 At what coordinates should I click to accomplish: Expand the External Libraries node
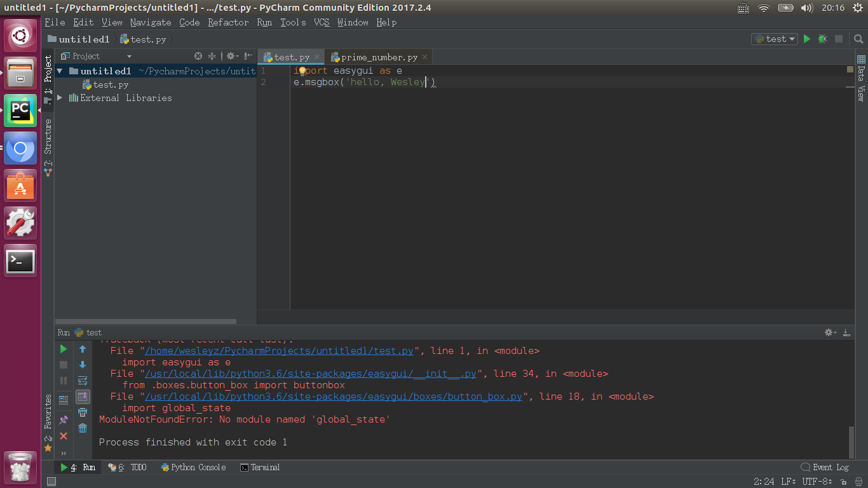(x=60, y=98)
